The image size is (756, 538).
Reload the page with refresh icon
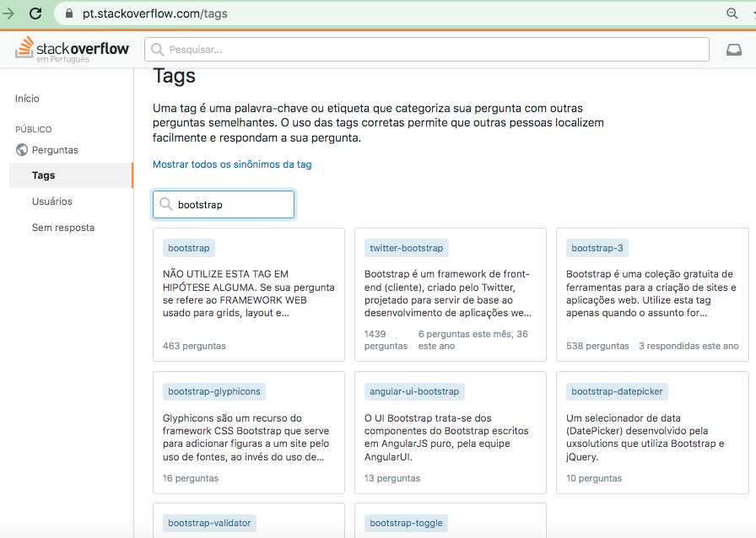35,13
